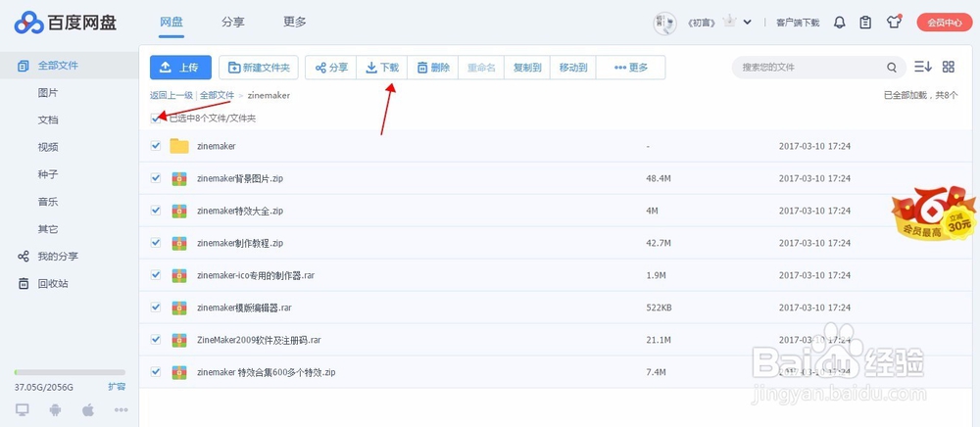Click 全部文件 breadcrumb link
The image size is (980, 427).
click(x=217, y=96)
